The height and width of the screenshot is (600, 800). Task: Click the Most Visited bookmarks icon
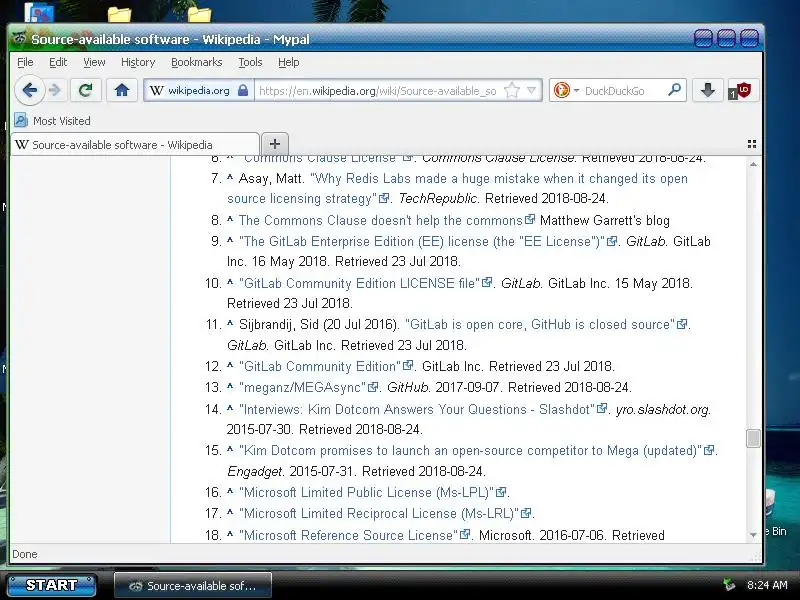(21, 120)
